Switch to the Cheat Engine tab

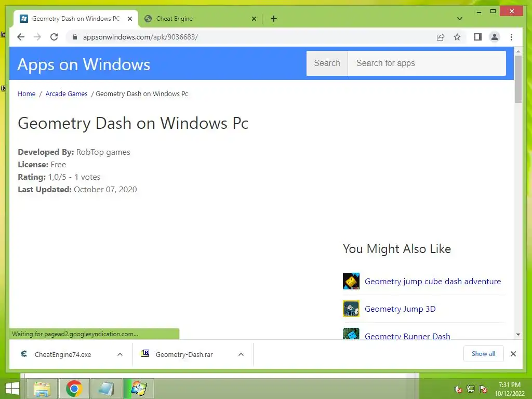coord(200,19)
